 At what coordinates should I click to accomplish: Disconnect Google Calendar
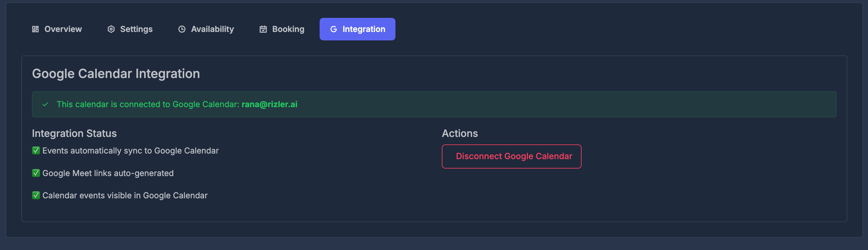tap(511, 156)
